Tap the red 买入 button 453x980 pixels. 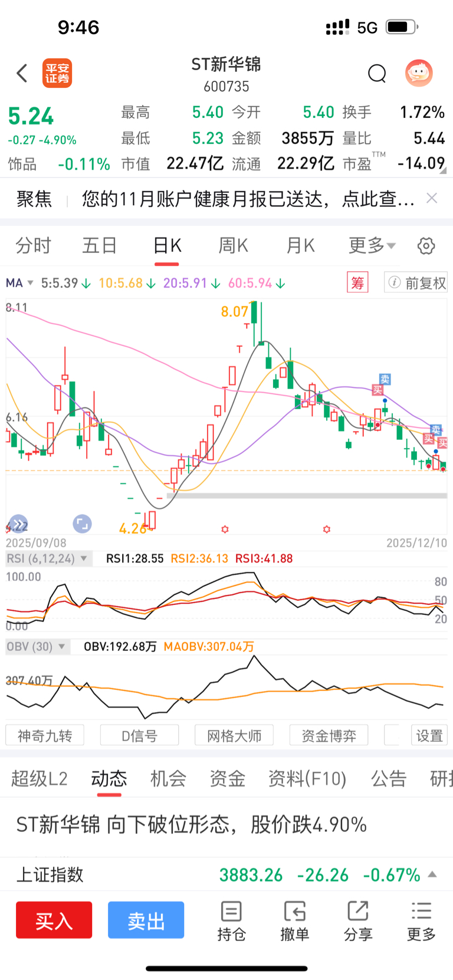point(54,920)
